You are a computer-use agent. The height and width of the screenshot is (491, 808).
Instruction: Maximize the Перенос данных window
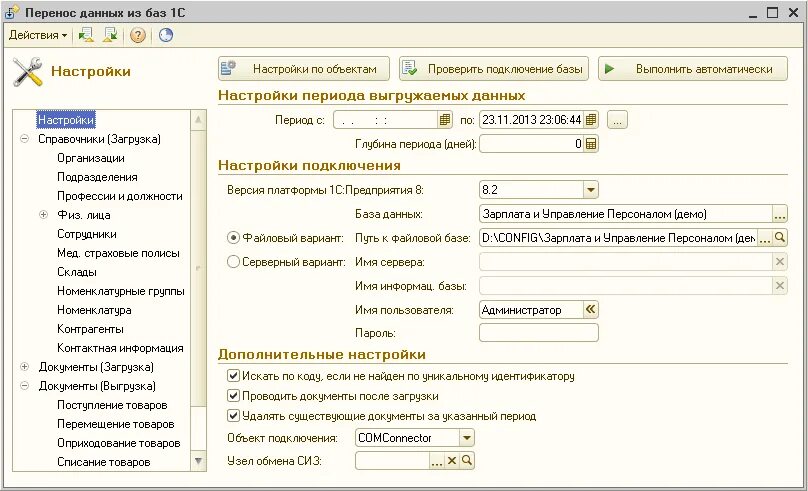[772, 12]
